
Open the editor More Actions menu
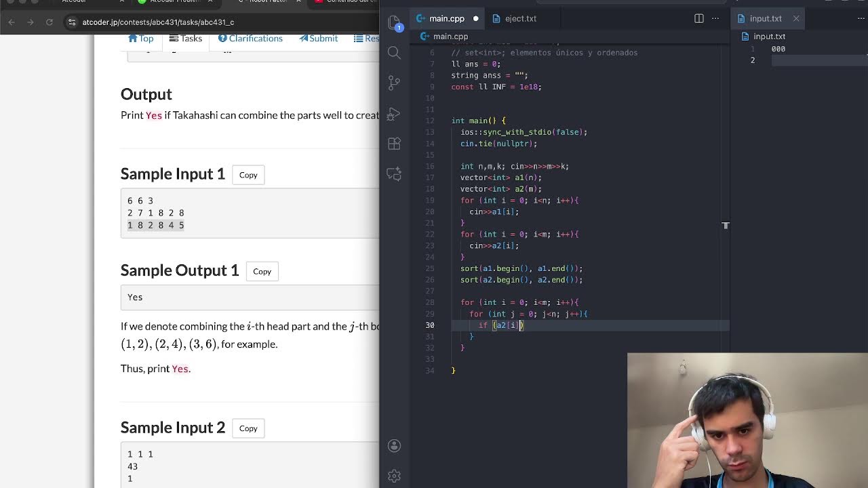pos(715,18)
